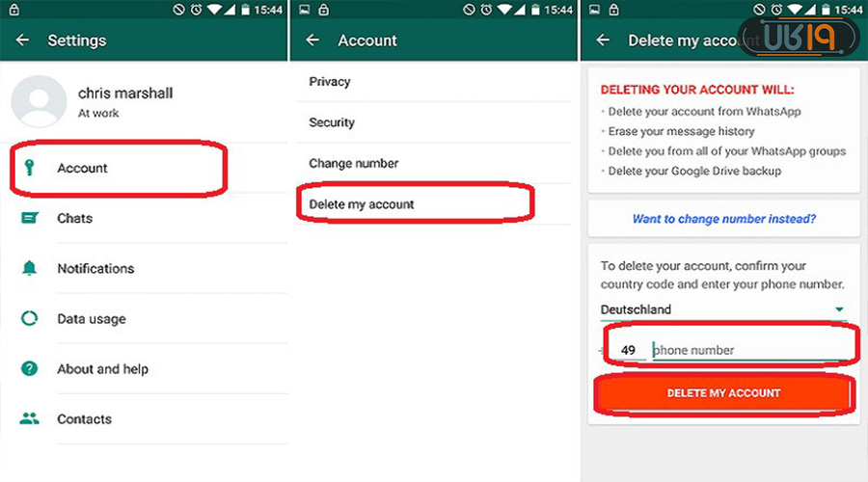This screenshot has height=482, width=868.
Task: Tap the Data usage circle icon
Action: tap(29, 318)
